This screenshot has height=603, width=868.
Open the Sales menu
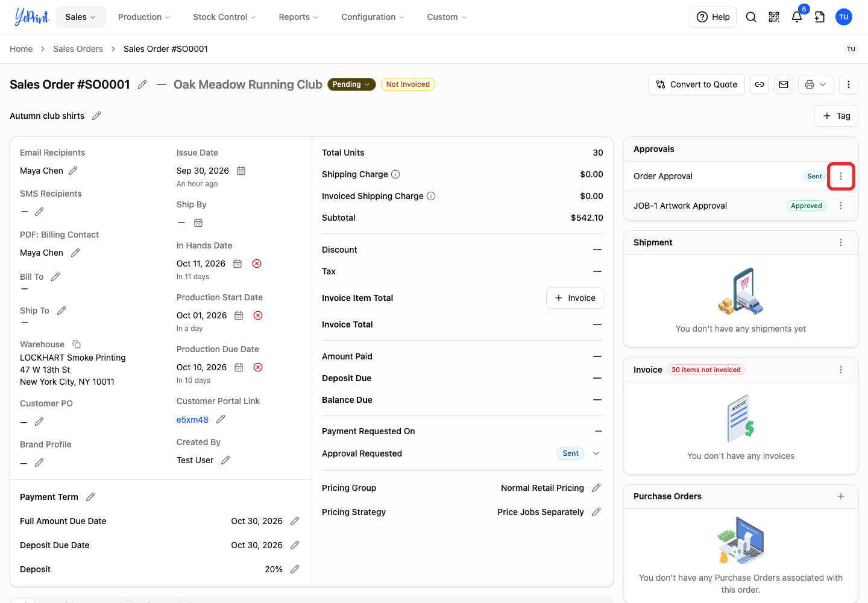81,17
